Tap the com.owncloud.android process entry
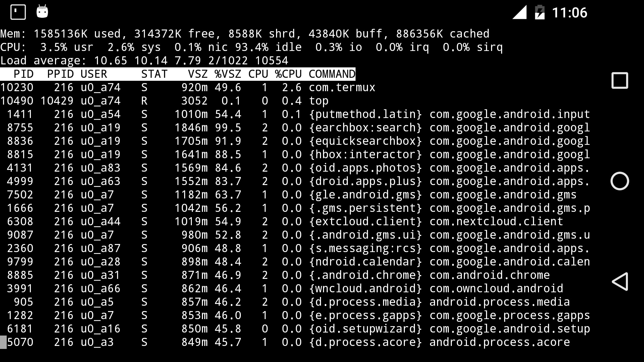Image resolution: width=644 pixels, height=362 pixels. click(x=496, y=289)
